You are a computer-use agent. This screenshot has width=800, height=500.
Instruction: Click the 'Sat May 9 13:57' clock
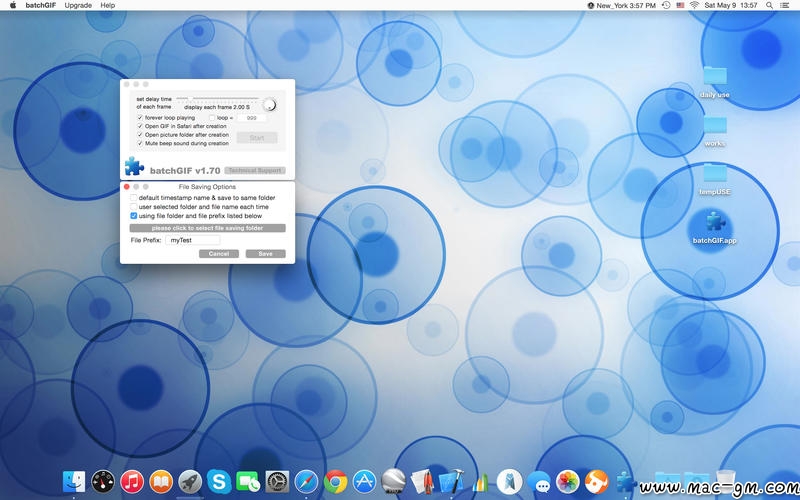pos(731,5)
